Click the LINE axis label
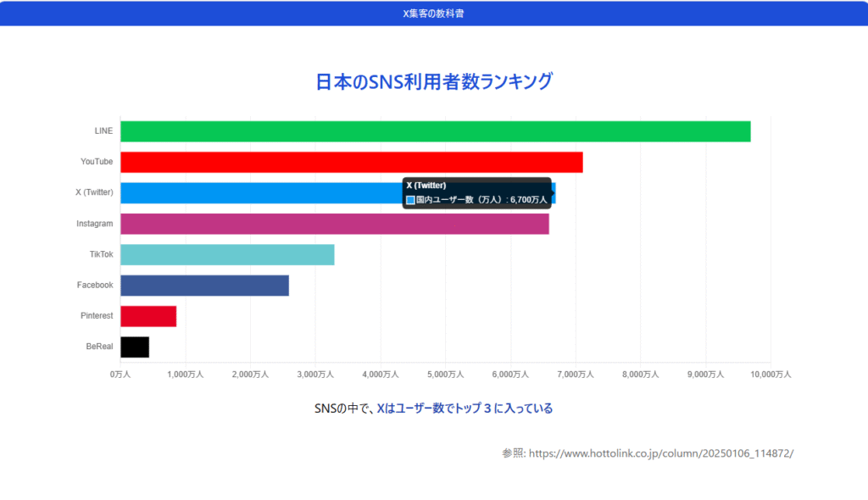 click(x=103, y=131)
